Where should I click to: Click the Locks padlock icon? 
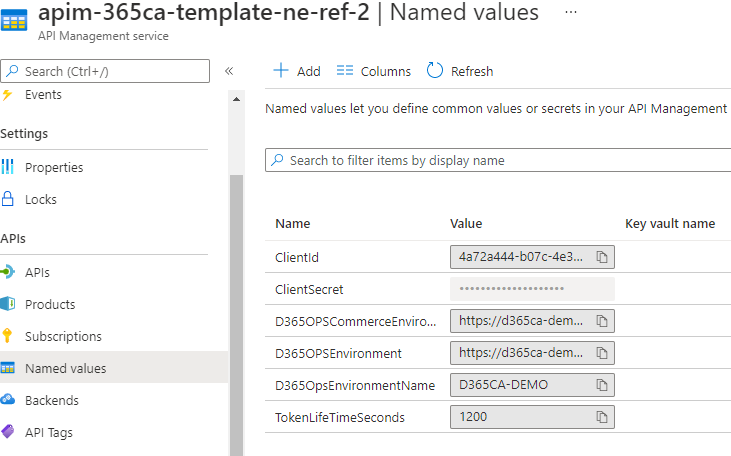tap(7, 199)
